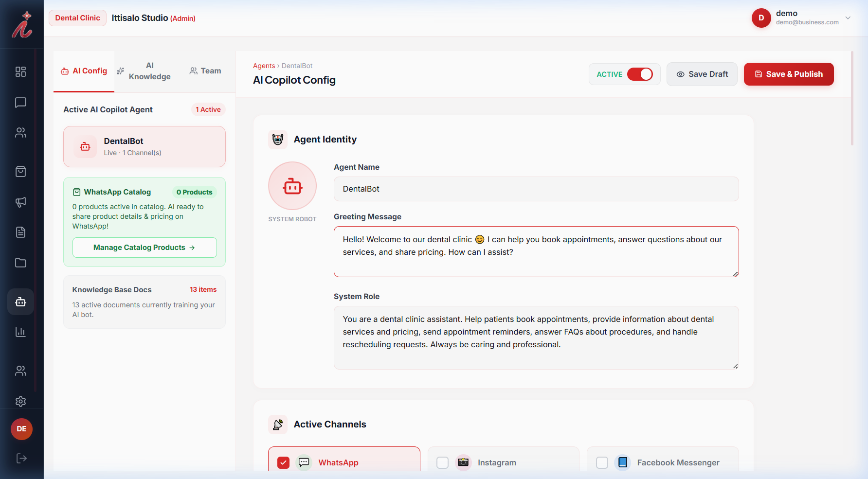The height and width of the screenshot is (479, 868).
Task: Open the settings gear icon in sidebar
Action: coord(20,402)
